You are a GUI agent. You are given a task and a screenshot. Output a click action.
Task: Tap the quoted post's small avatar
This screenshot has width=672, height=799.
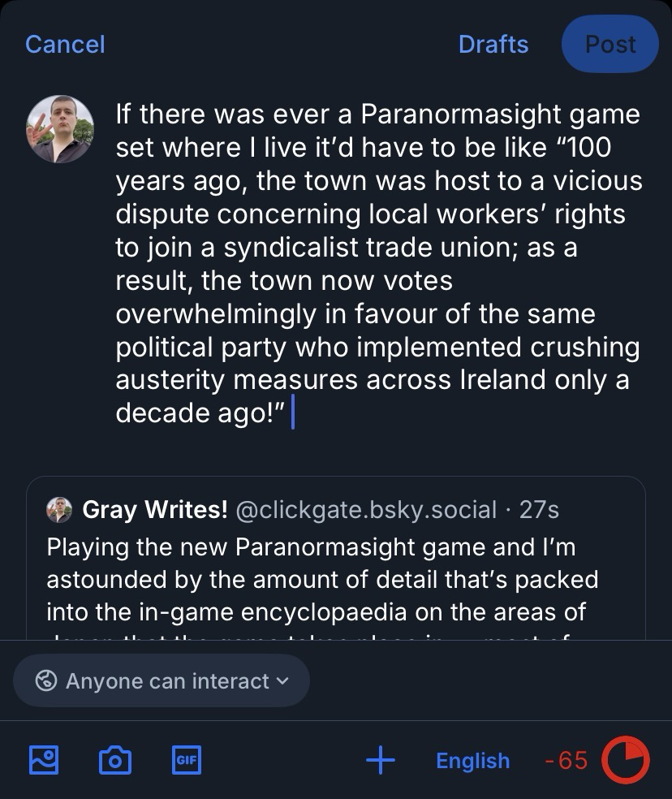tap(59, 510)
